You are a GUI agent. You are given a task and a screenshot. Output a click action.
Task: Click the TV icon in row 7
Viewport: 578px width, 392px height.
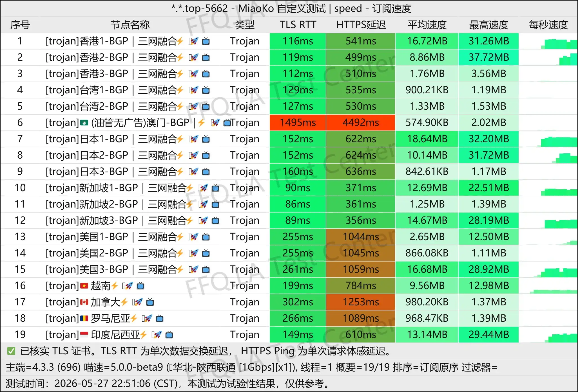pos(206,139)
